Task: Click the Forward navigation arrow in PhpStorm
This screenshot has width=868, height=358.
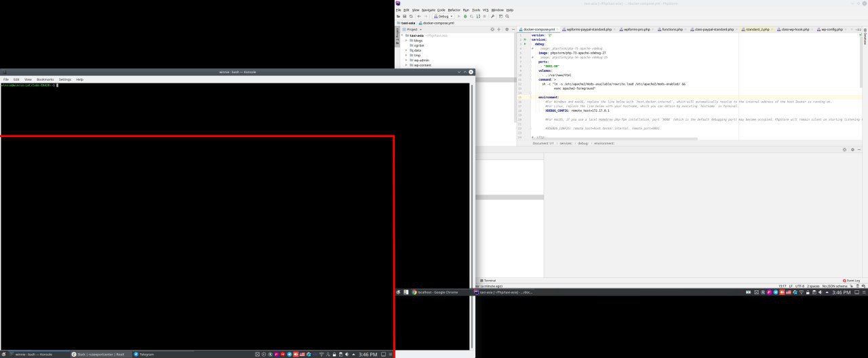Action: click(x=426, y=16)
